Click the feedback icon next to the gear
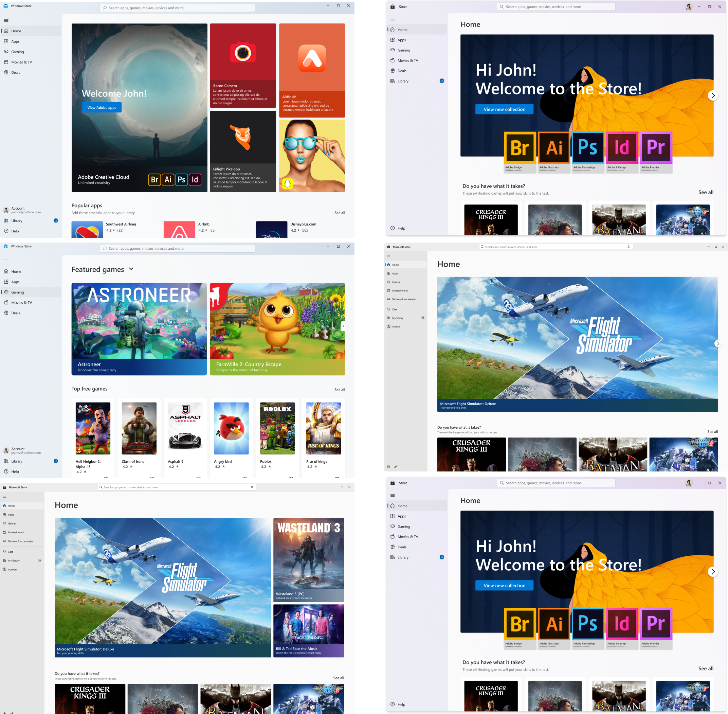The image size is (728, 714). click(x=396, y=466)
